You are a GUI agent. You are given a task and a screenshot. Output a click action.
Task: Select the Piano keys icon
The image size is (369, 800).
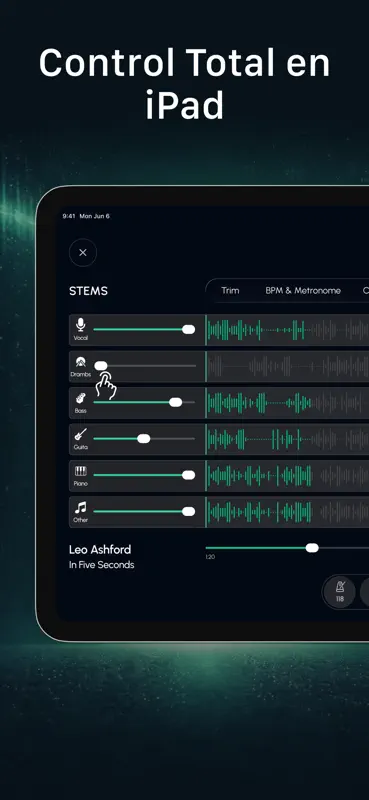(81, 471)
